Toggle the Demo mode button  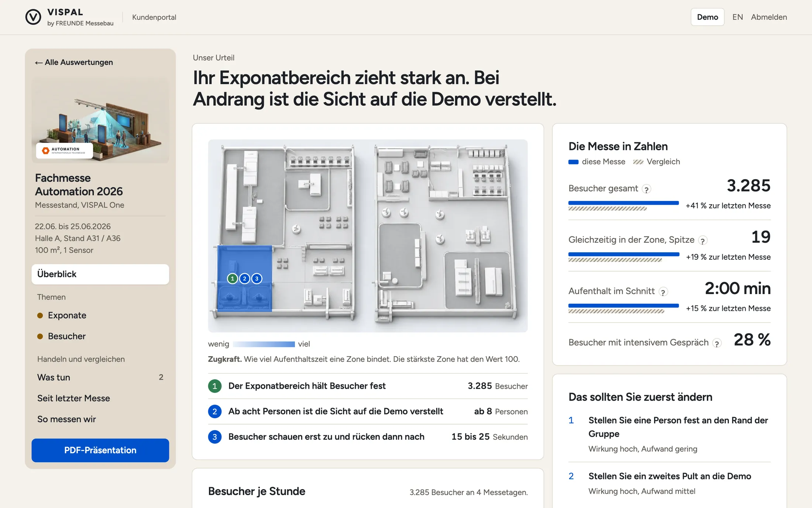pos(707,17)
